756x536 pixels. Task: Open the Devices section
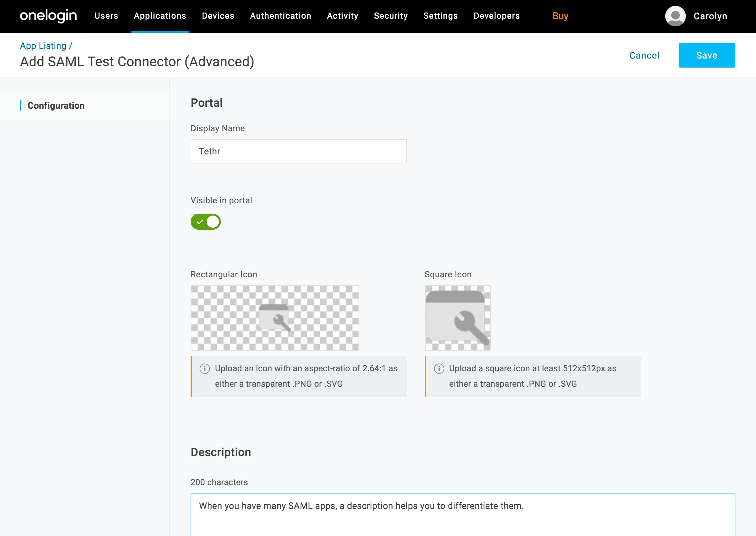[x=218, y=15]
